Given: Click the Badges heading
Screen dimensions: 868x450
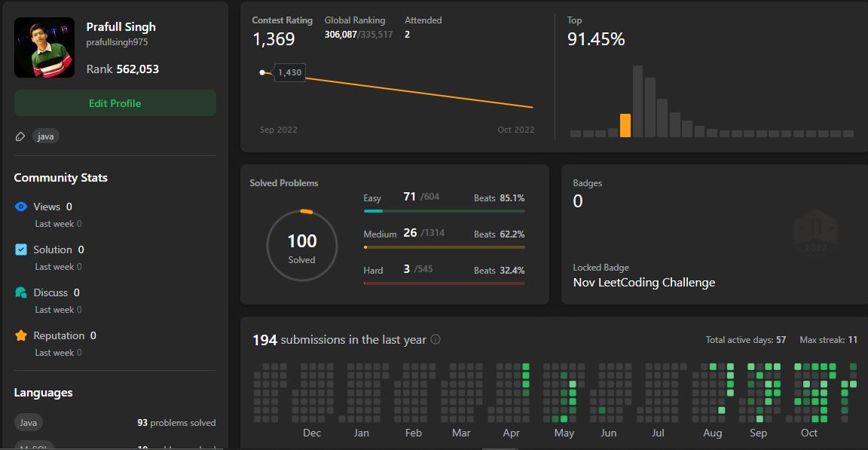Looking at the screenshot, I should (588, 182).
